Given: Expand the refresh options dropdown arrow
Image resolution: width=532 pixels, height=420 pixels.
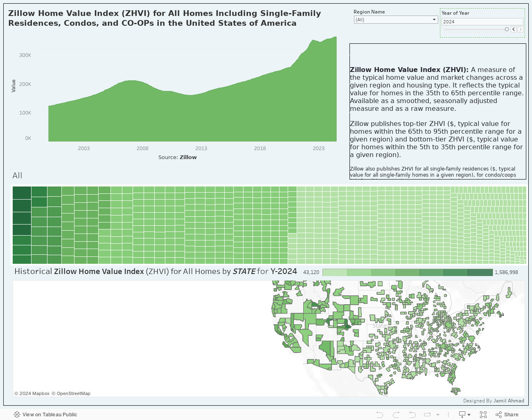Looking at the screenshot, I should coord(438,415).
